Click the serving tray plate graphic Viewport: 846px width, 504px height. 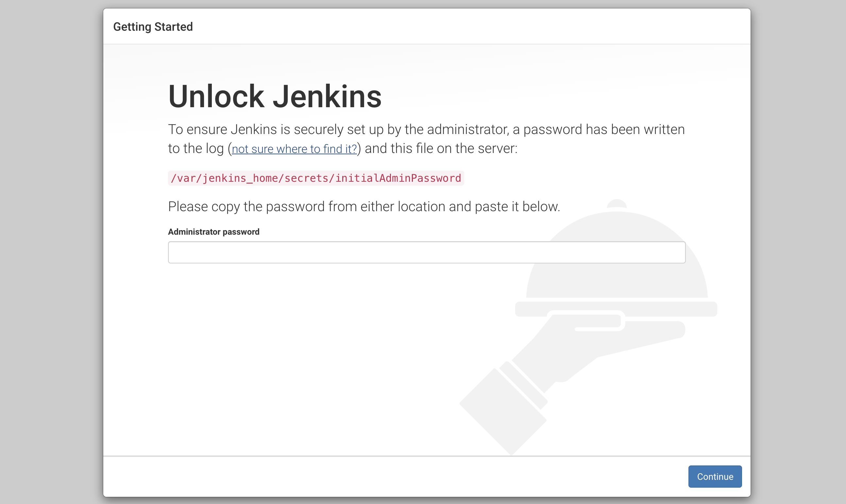666,309
